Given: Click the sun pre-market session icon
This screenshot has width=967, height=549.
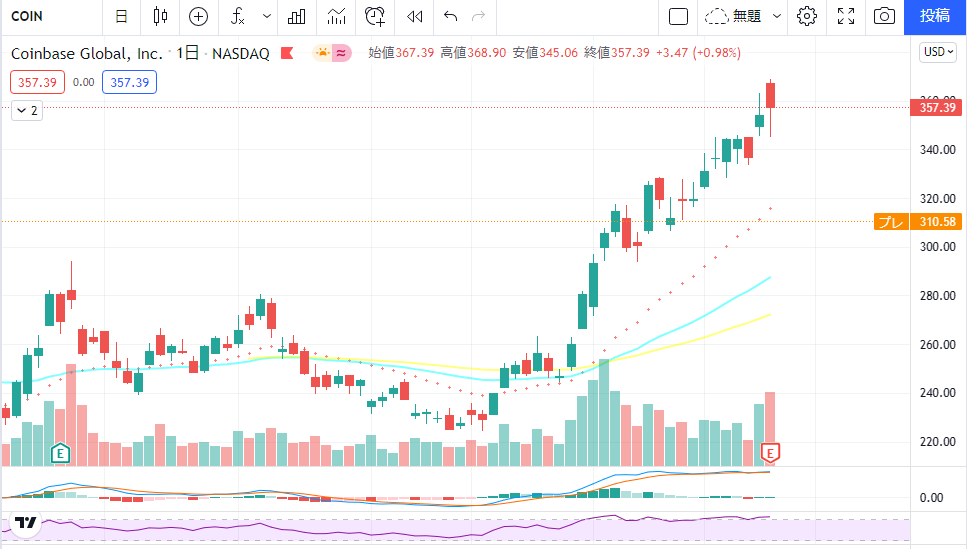Looking at the screenshot, I should [323, 53].
